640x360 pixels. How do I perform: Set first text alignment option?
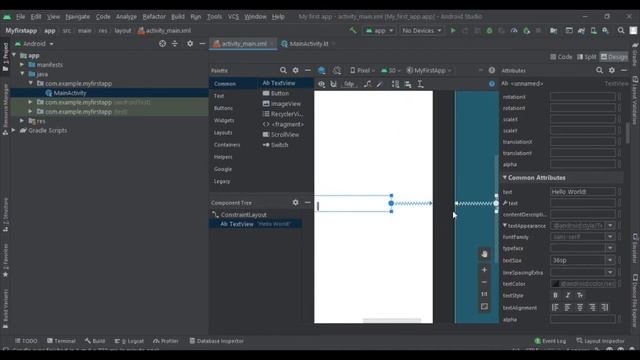[x=555, y=307]
